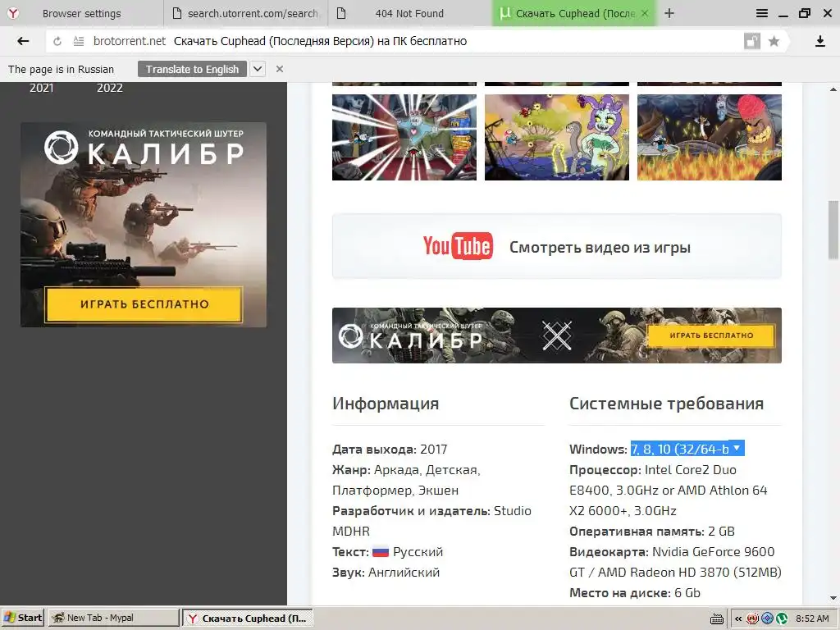Click the page scrollbar thumb
The height and width of the screenshot is (630, 840).
(x=833, y=230)
